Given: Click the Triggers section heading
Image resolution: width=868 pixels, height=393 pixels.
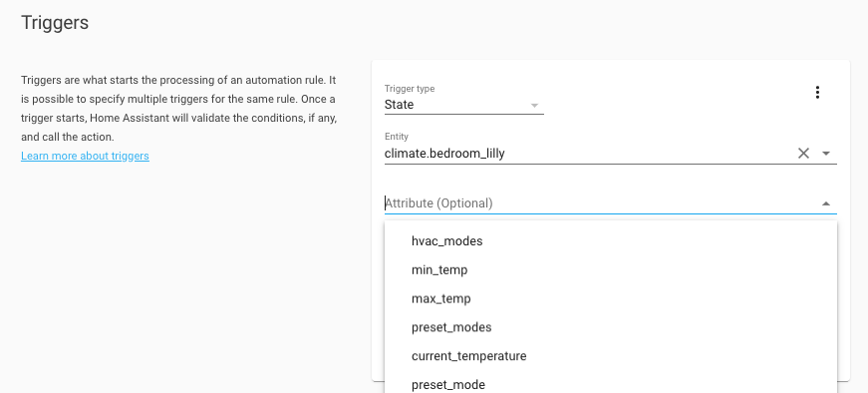Looking at the screenshot, I should coord(55,23).
